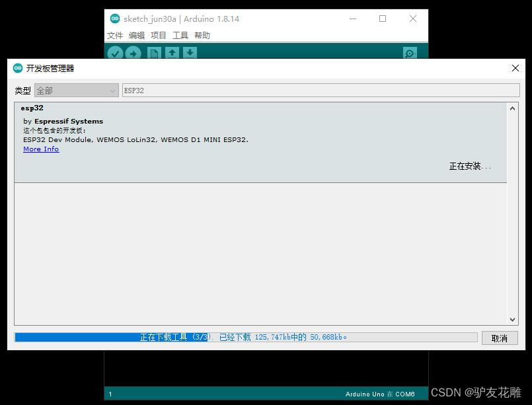Click the Arduino logo in the 开发板管理器 dialog
The height and width of the screenshot is (405, 532).
(18, 68)
